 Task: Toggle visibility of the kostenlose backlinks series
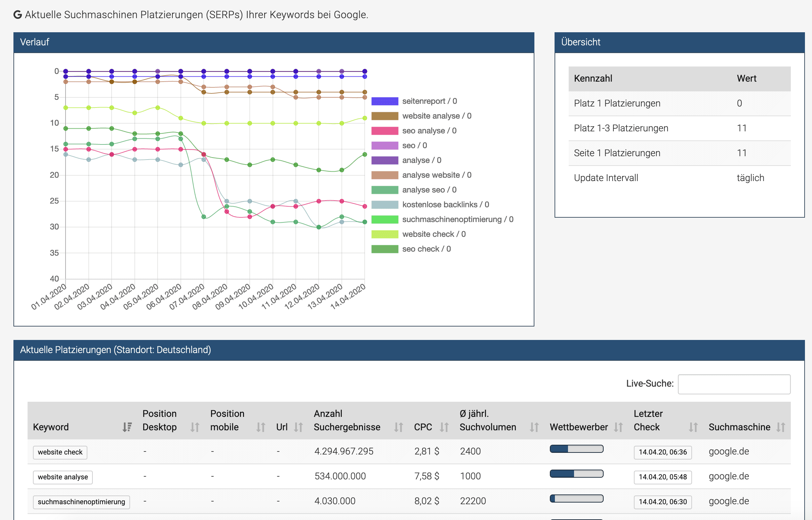click(385, 204)
